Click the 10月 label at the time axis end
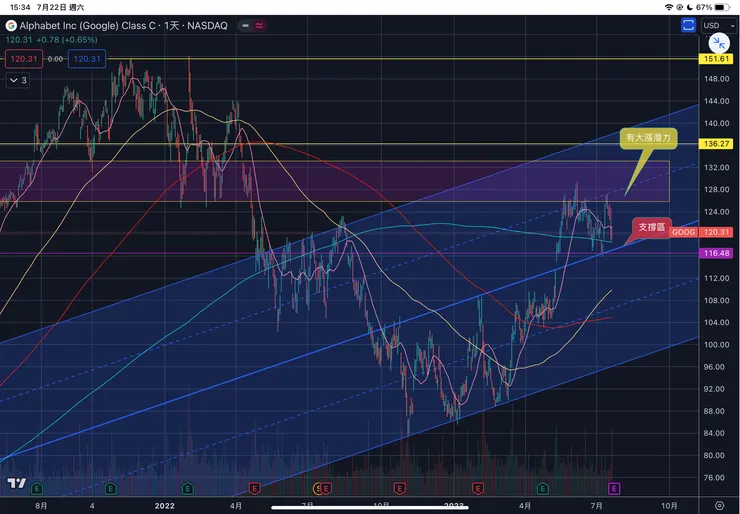This screenshot has height=514, width=740. tap(669, 506)
